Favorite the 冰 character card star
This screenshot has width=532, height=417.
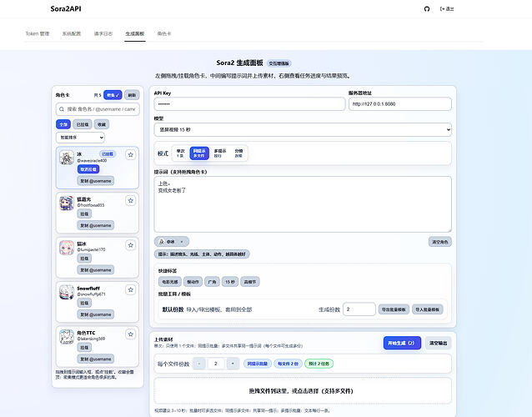(x=131, y=155)
